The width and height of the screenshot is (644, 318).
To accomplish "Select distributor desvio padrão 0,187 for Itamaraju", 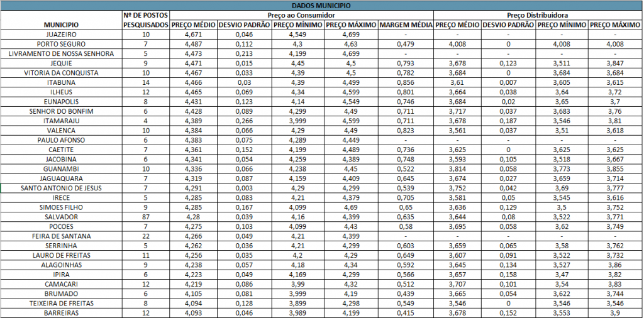I will (508, 121).
